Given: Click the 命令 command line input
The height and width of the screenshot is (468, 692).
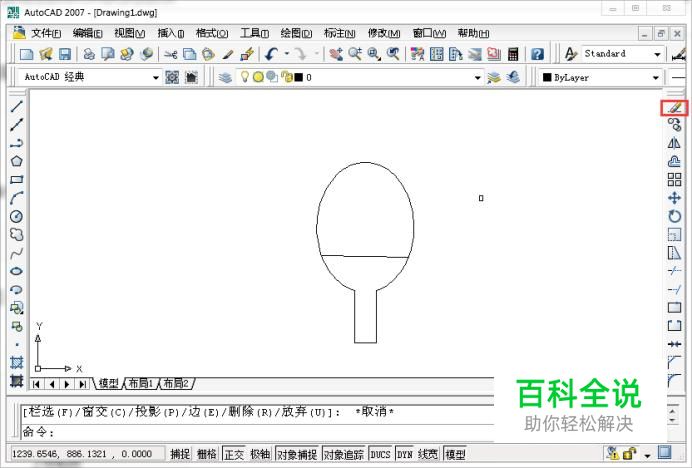Looking at the screenshot, I should pos(257,431).
